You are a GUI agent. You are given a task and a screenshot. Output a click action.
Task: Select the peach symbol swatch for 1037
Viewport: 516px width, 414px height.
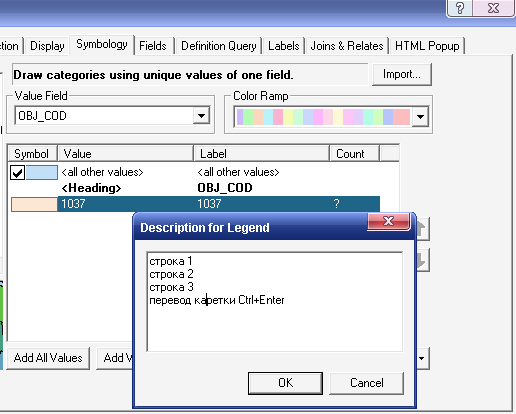coord(34,204)
